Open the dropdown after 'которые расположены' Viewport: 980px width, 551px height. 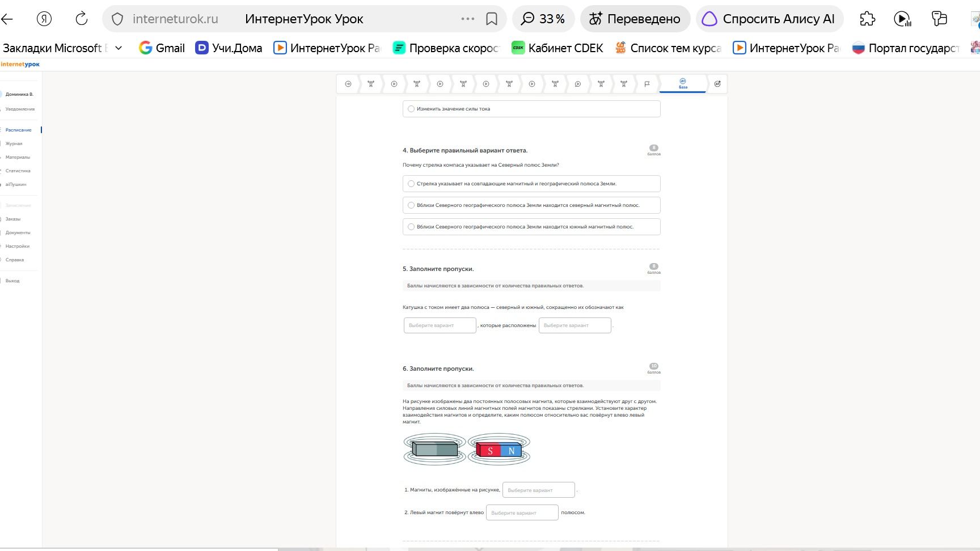pos(575,325)
